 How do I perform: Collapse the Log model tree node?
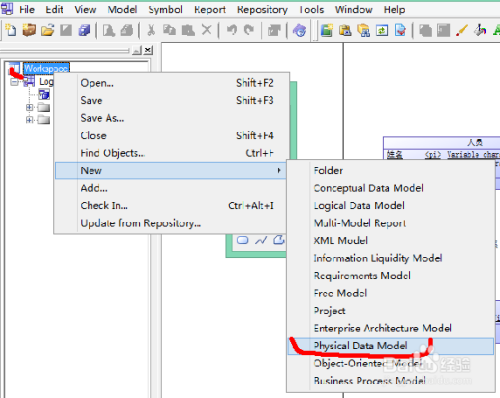point(14,82)
